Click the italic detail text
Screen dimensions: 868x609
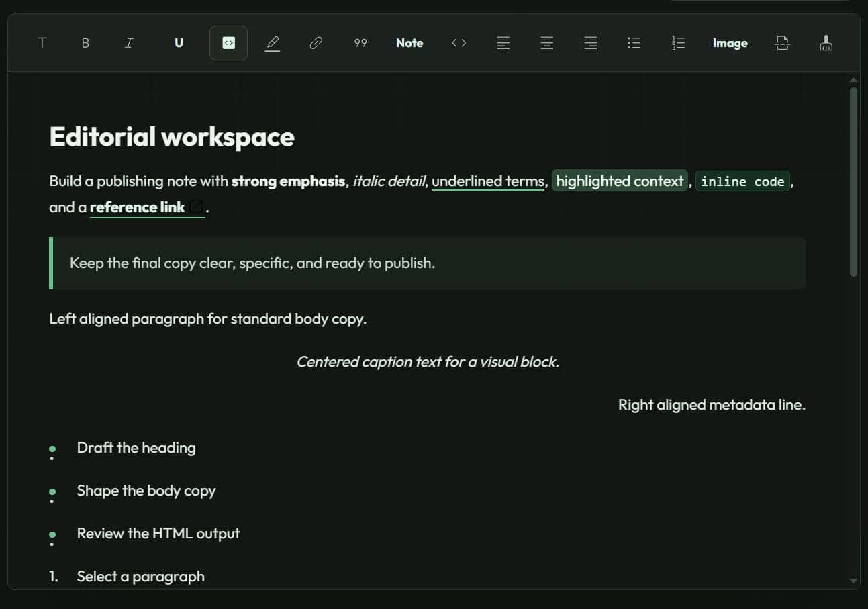(389, 181)
